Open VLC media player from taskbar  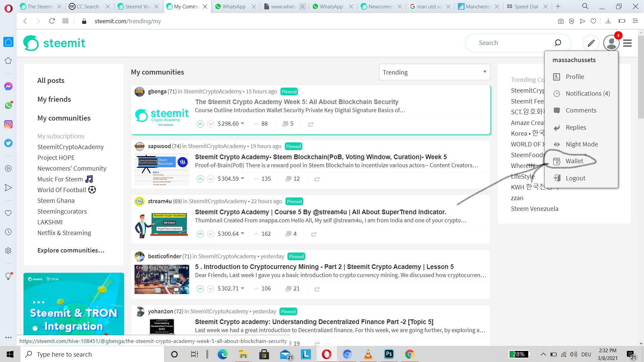[x=368, y=354]
